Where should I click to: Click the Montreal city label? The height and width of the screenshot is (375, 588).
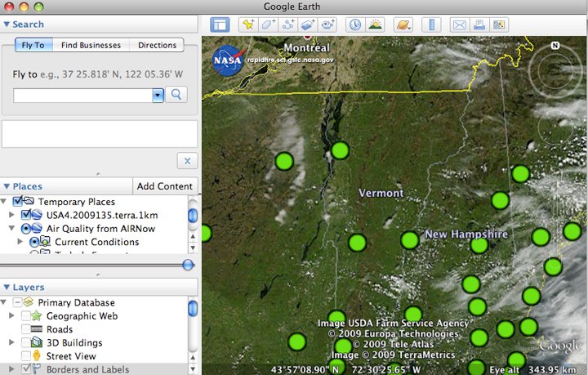pos(307,48)
